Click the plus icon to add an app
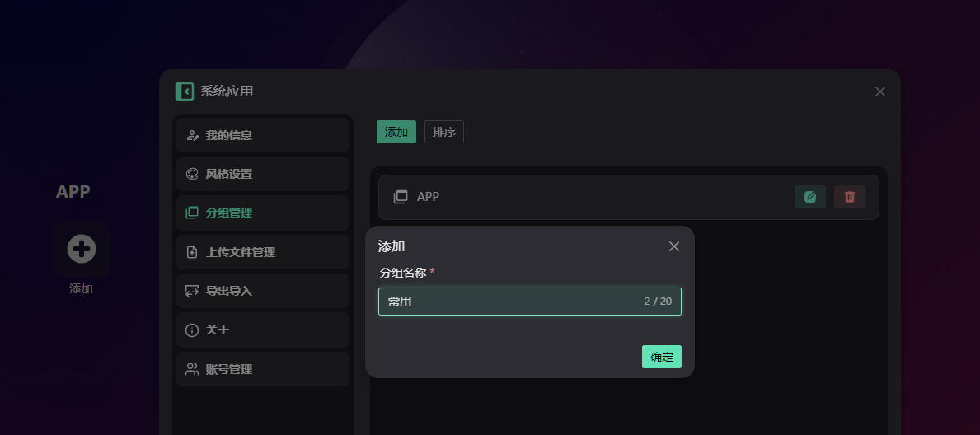Image resolution: width=980 pixels, height=435 pixels. click(x=82, y=248)
